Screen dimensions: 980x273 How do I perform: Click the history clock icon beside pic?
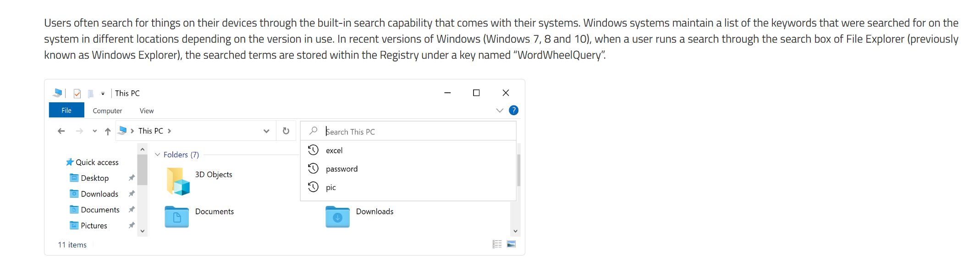pos(313,187)
